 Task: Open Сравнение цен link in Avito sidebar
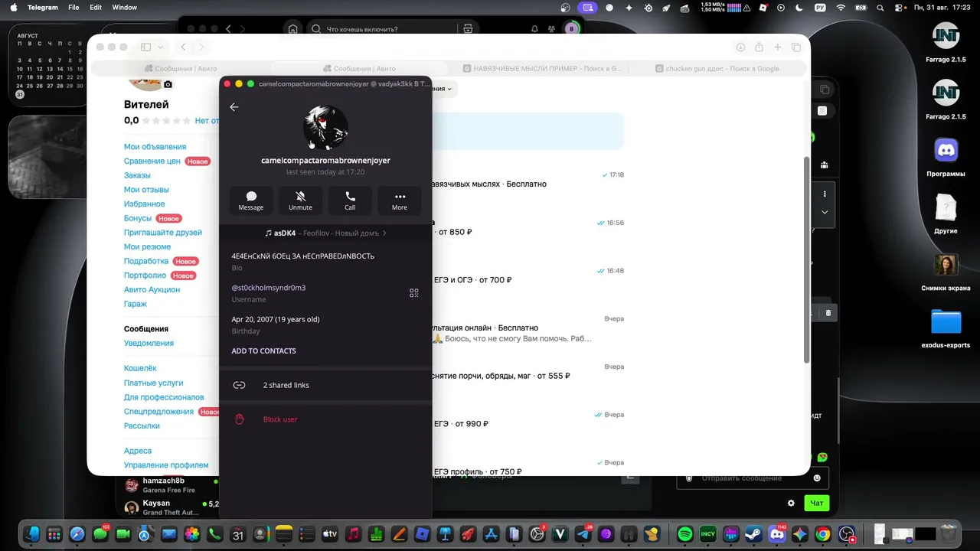[152, 161]
